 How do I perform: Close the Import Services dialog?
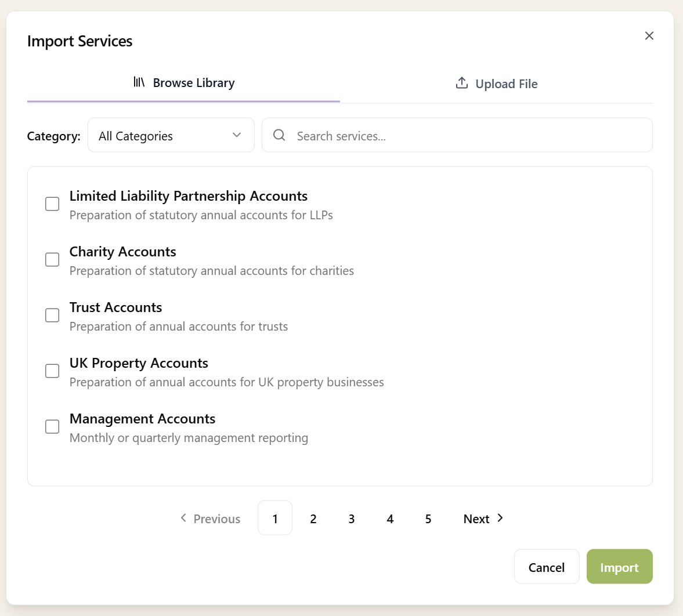(649, 36)
